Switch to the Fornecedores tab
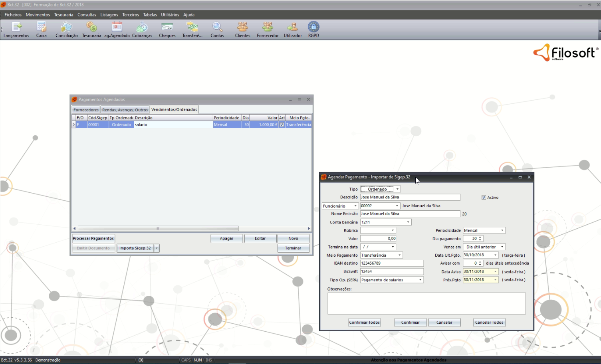The width and height of the screenshot is (601, 364). click(x=86, y=110)
